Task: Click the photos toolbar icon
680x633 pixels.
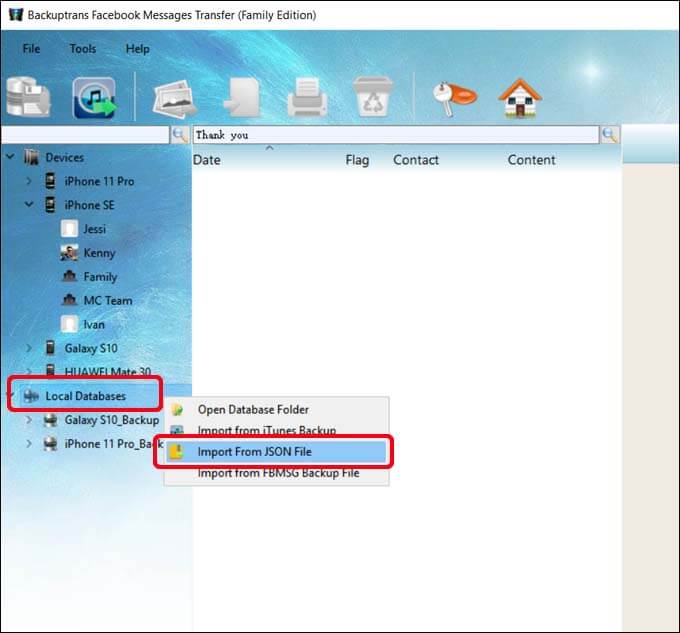Action: [174, 98]
